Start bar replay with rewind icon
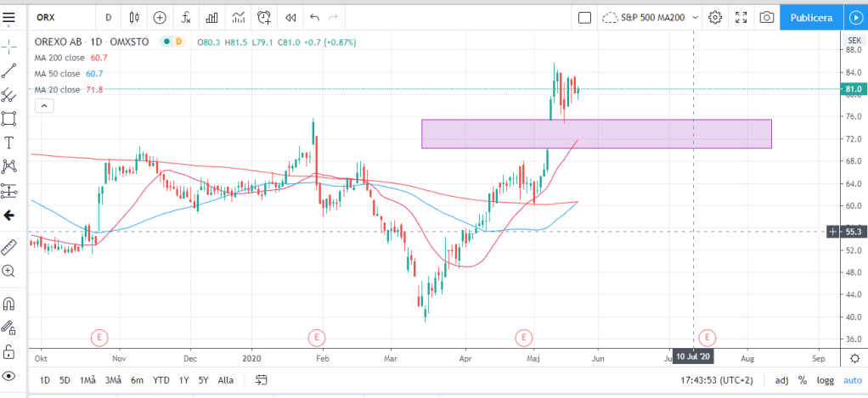868x398 pixels. [x=290, y=17]
